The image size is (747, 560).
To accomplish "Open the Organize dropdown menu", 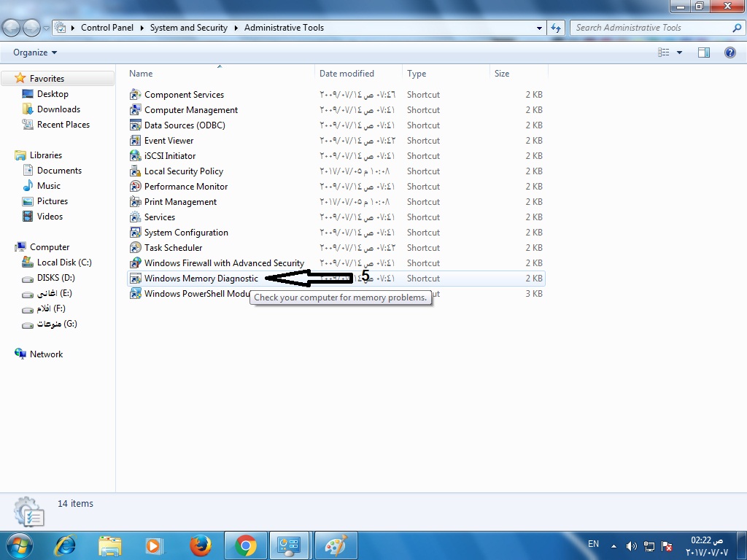I will click(x=35, y=52).
